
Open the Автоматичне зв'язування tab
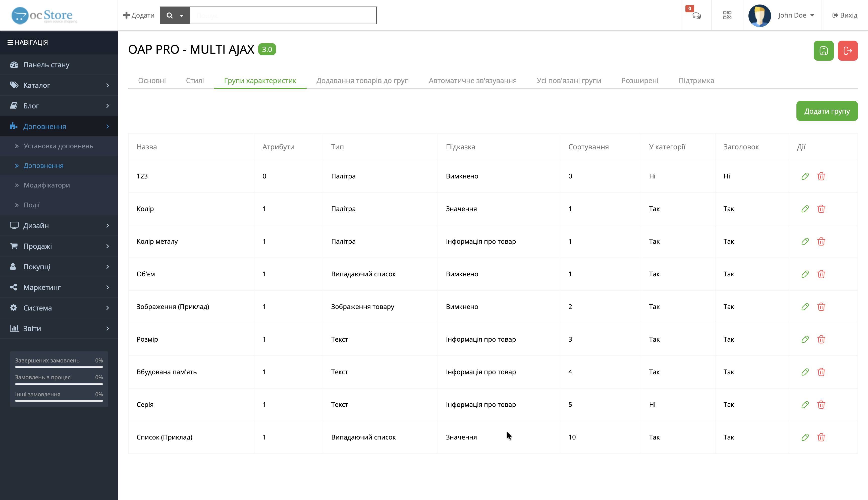click(472, 81)
